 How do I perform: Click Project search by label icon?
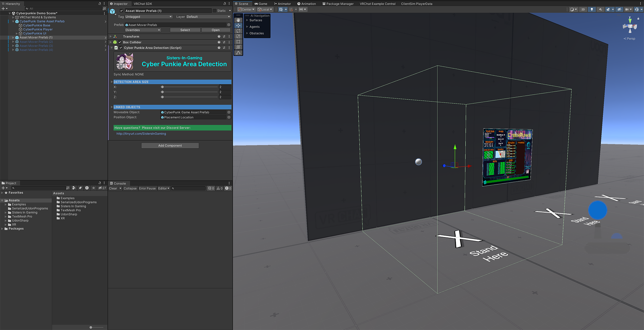point(80,188)
